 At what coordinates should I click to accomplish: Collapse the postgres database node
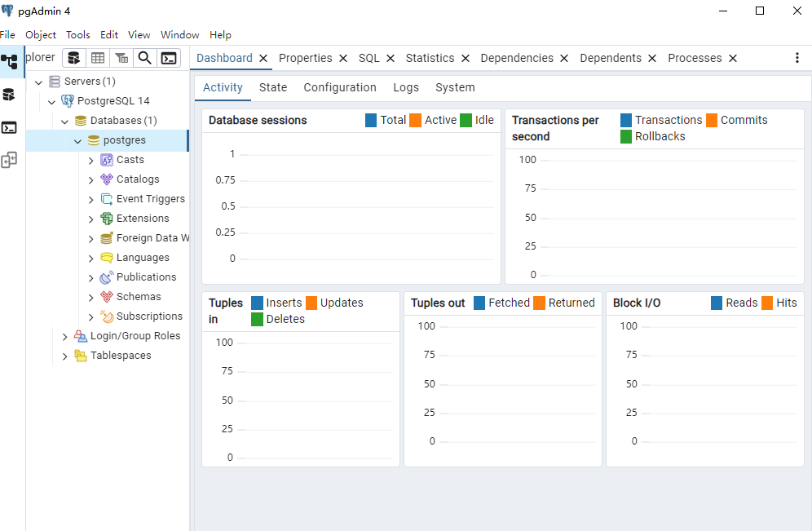tap(77, 141)
